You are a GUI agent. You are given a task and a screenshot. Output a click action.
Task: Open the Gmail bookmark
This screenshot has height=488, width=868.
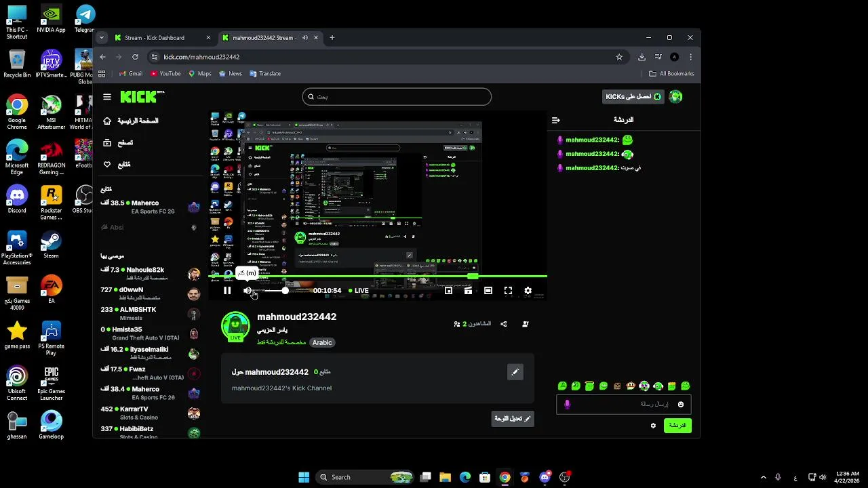[131, 74]
